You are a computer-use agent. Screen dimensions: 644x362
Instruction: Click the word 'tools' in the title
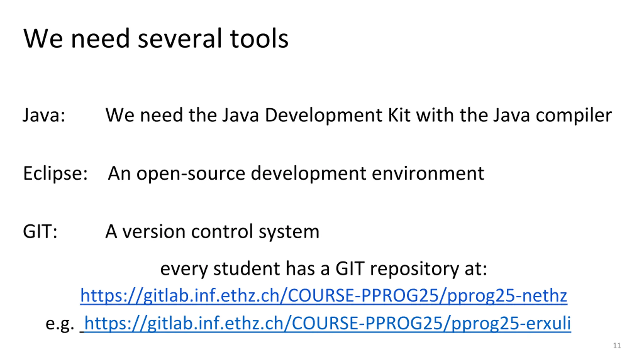pyautogui.click(x=259, y=38)
